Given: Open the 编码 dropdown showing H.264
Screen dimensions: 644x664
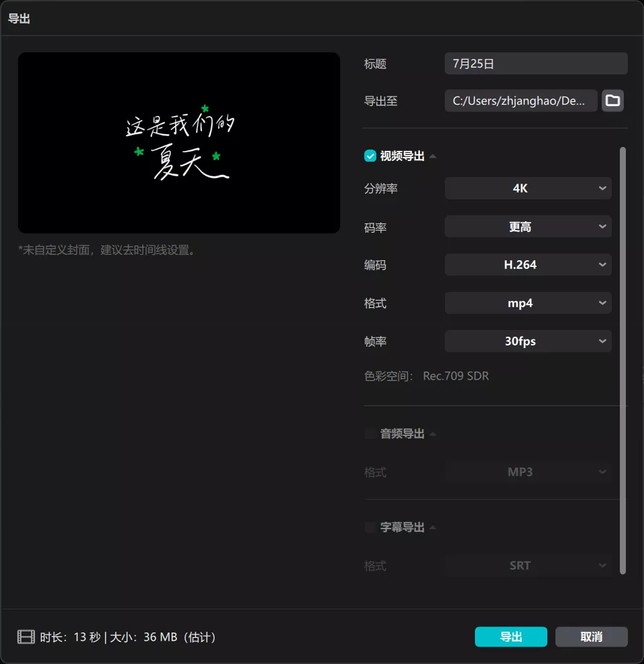Looking at the screenshot, I should (528, 265).
